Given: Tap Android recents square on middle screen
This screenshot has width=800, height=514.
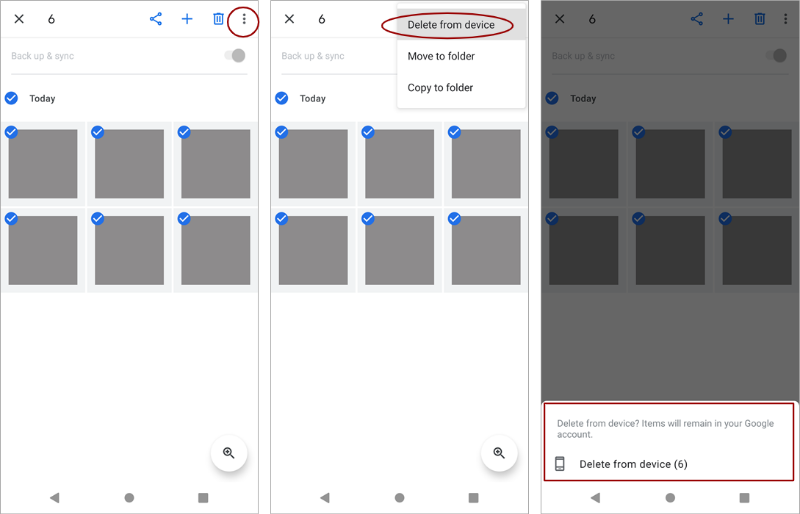Looking at the screenshot, I should point(473,497).
